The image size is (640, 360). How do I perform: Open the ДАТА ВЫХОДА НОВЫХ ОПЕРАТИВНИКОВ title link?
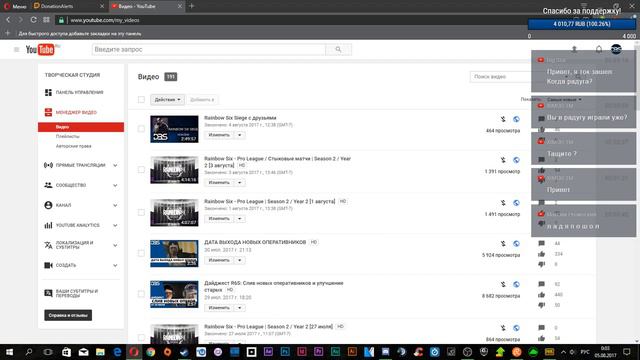[255, 242]
